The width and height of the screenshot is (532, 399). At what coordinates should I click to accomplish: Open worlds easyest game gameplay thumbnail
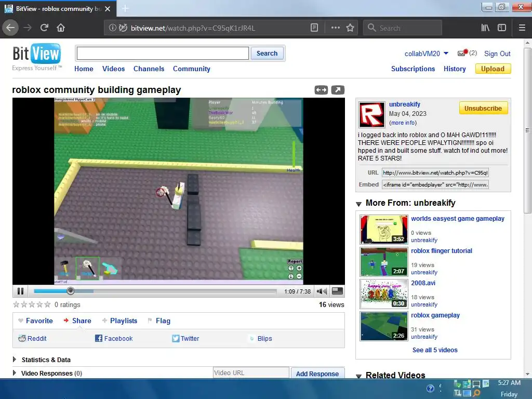click(384, 229)
